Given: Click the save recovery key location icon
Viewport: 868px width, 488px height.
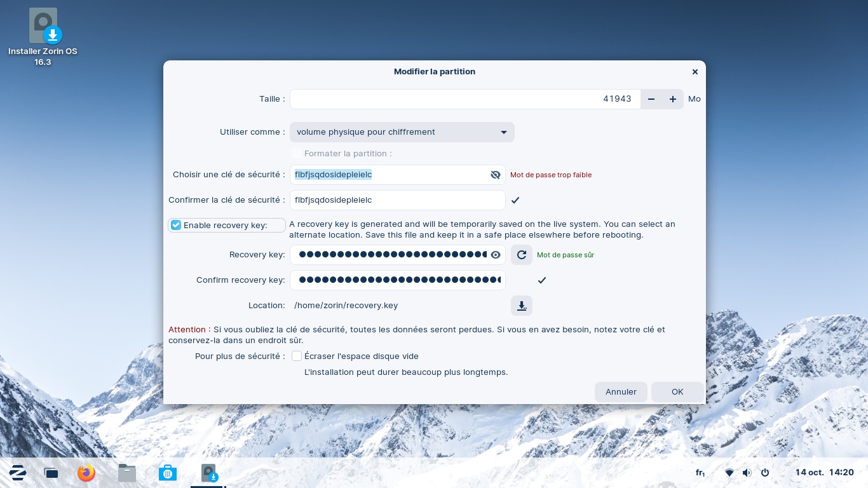Looking at the screenshot, I should click(521, 306).
